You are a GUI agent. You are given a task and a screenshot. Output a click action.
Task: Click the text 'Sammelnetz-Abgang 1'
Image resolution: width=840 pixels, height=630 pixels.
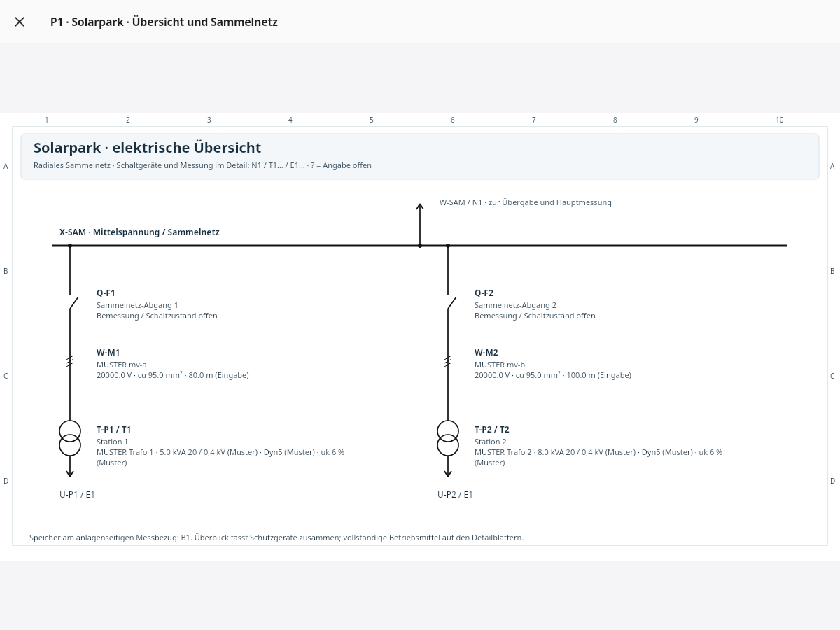point(137,305)
